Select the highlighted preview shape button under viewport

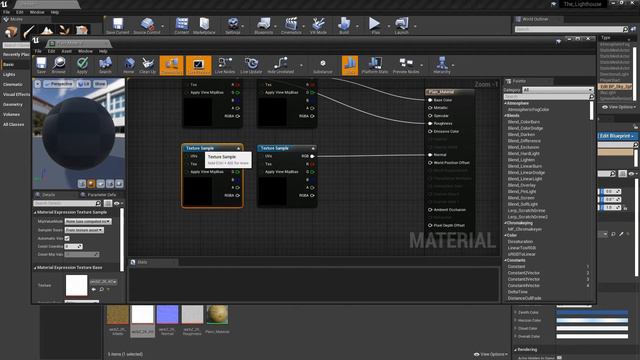pos(91,184)
